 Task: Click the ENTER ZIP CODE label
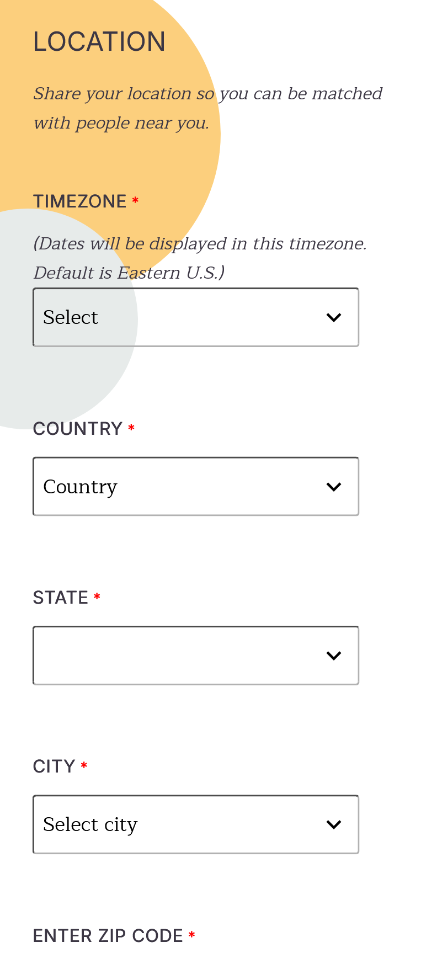[x=108, y=936]
